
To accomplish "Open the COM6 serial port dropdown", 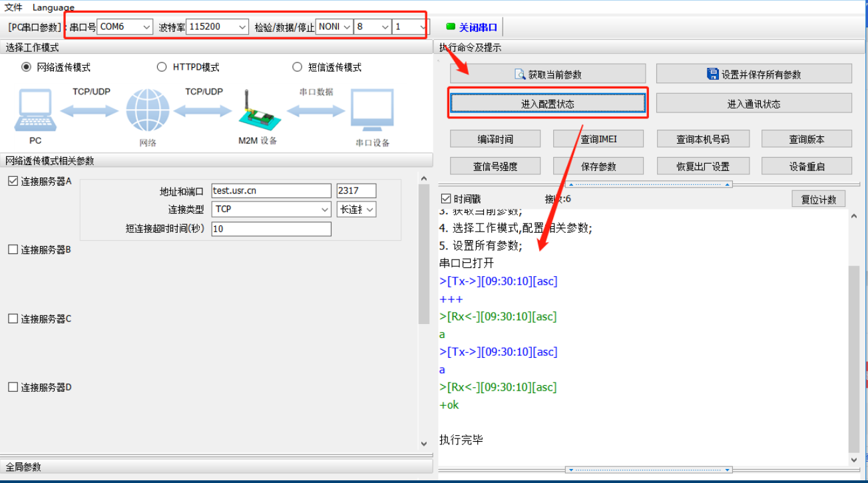I will tap(125, 27).
